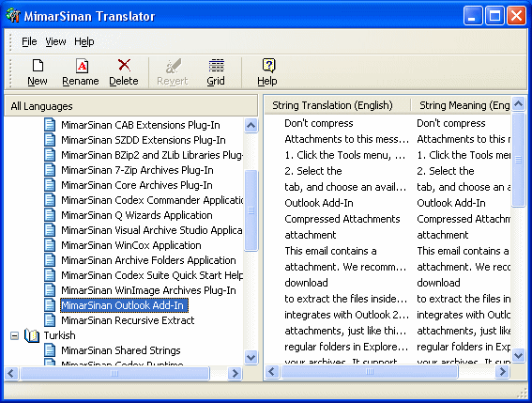This screenshot has width=532, height=403.
Task: Select MimarSinan Recursive Extract tree item
Action: [128, 320]
